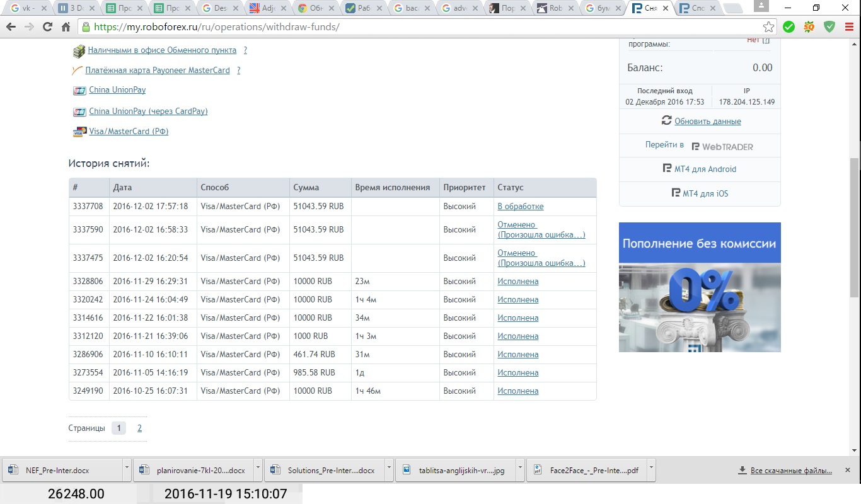
Task: Open the Исполнена status for withdrawal 3249190
Action: point(518,391)
